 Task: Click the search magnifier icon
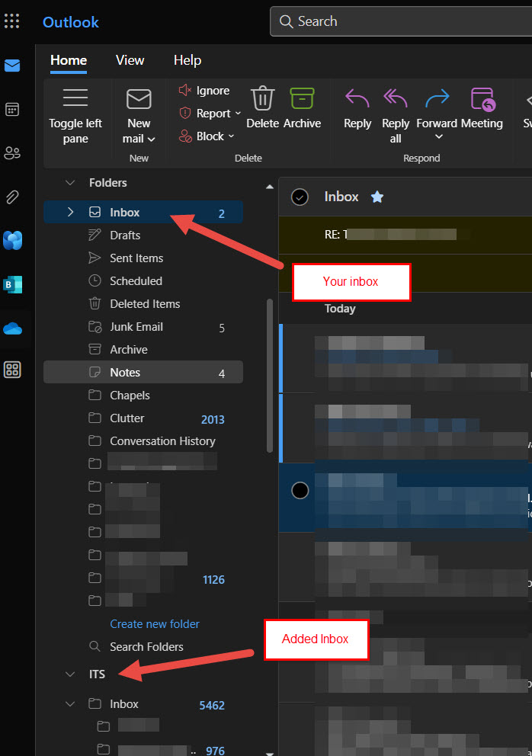click(x=286, y=21)
